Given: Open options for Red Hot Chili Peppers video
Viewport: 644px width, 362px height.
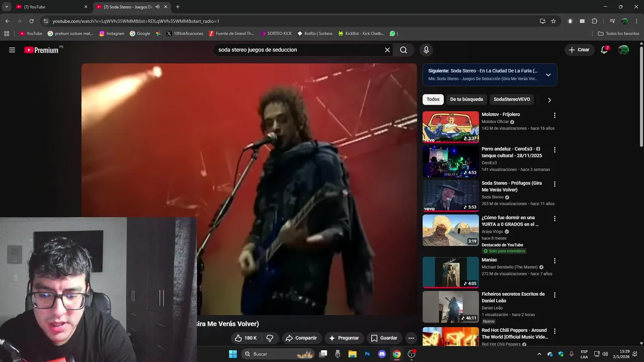Looking at the screenshot, I should tap(554, 331).
